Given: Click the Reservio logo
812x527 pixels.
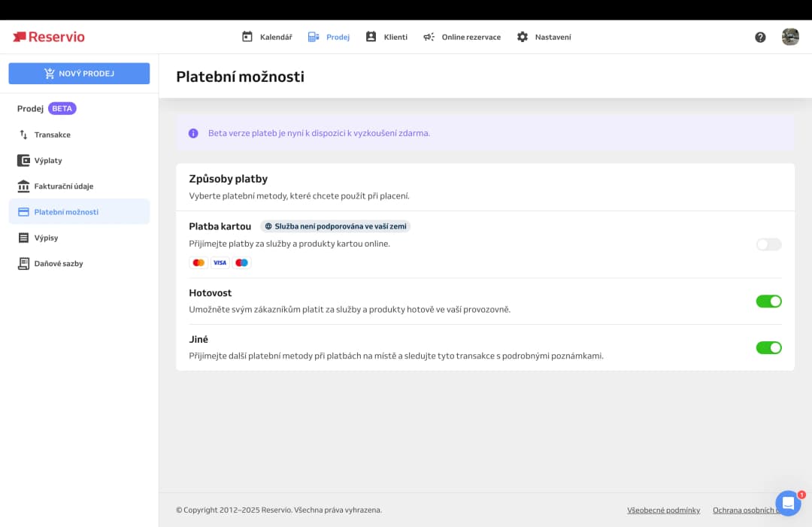Looking at the screenshot, I should 49,37.
